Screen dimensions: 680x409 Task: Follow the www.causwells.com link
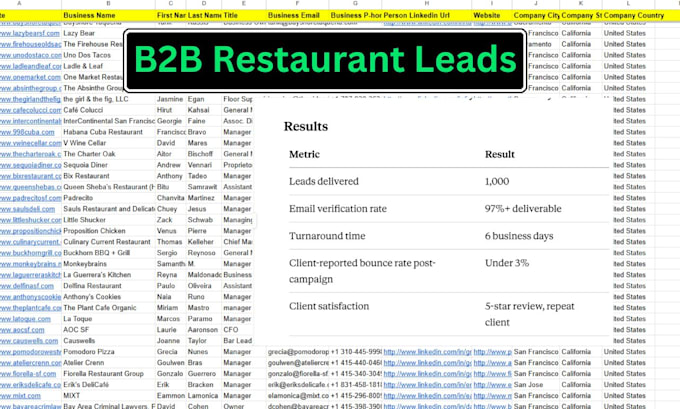[29, 341]
